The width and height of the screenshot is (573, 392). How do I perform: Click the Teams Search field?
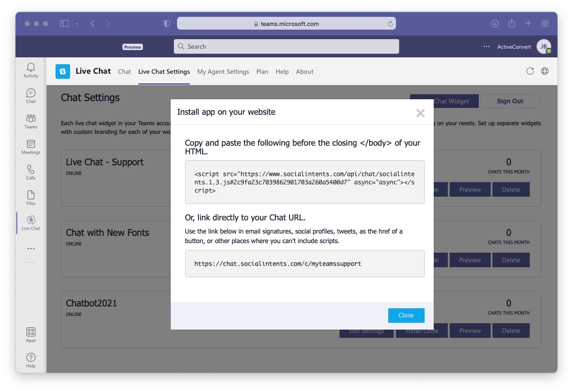(x=286, y=46)
